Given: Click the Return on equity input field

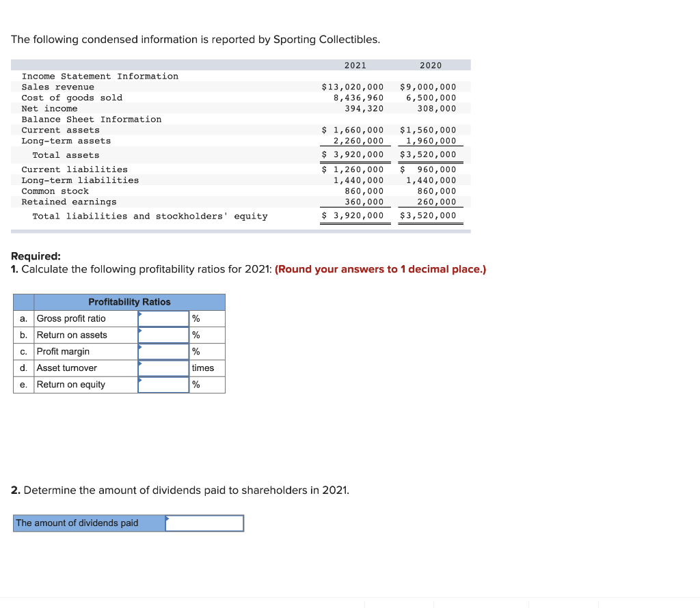Looking at the screenshot, I should (163, 385).
